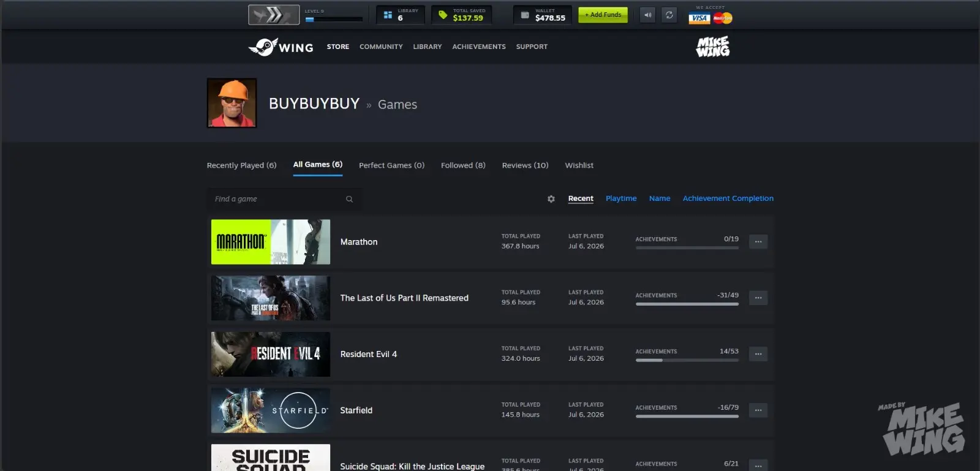Click the library grid icon in top bar

[388, 15]
